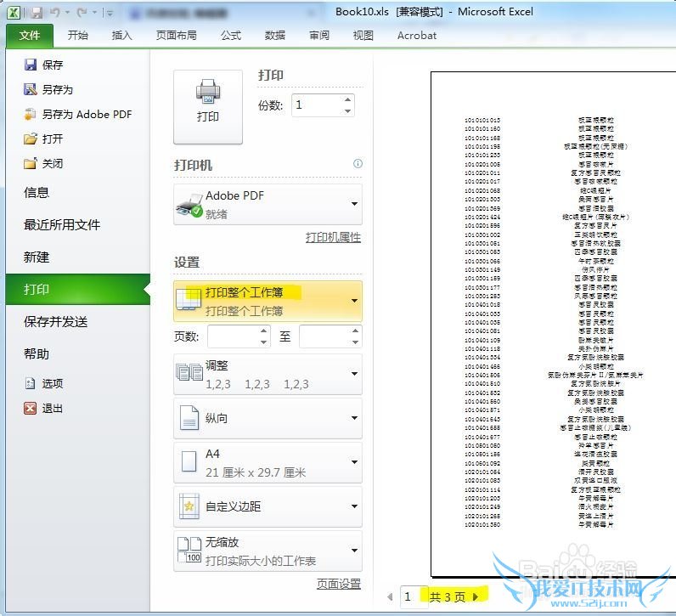This screenshot has height=616, width=676.
Task: Open the A4 paper size dropdown
Action: pos(268,462)
